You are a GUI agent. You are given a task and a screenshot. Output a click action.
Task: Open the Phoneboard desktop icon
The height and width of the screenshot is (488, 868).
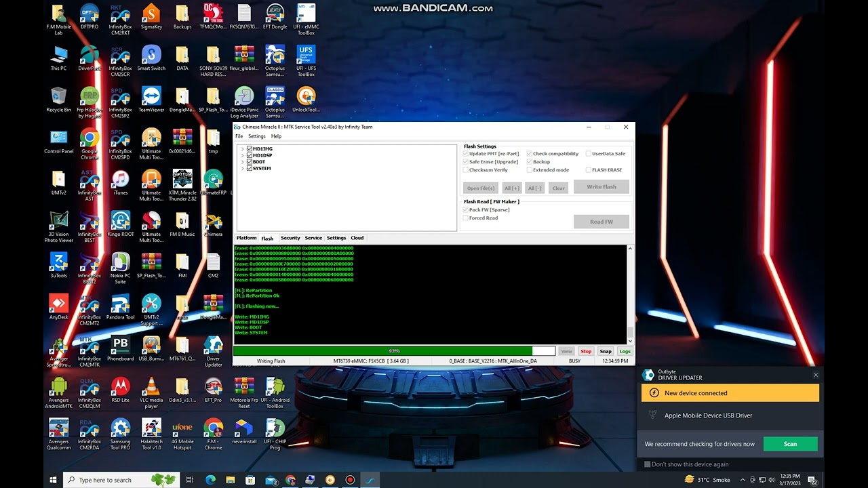click(120, 348)
